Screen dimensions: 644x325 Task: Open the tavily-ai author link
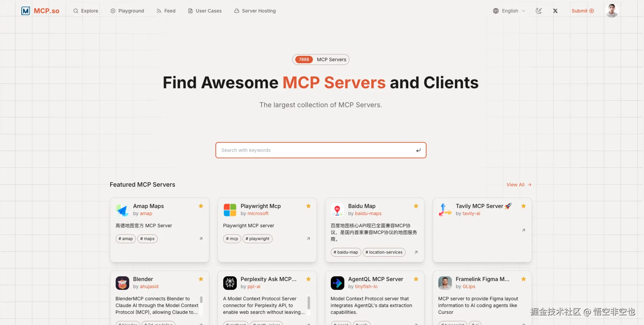471,213
